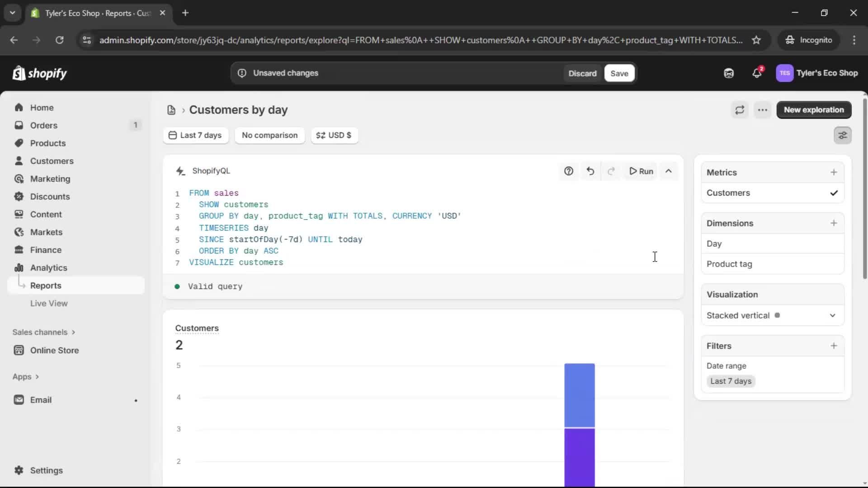Undo the last query change
868x488 pixels.
[x=590, y=171]
